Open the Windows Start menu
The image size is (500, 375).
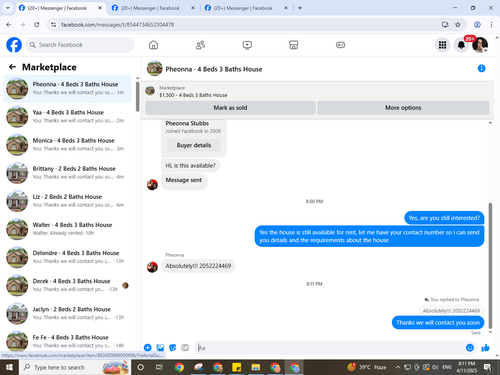coord(9,367)
